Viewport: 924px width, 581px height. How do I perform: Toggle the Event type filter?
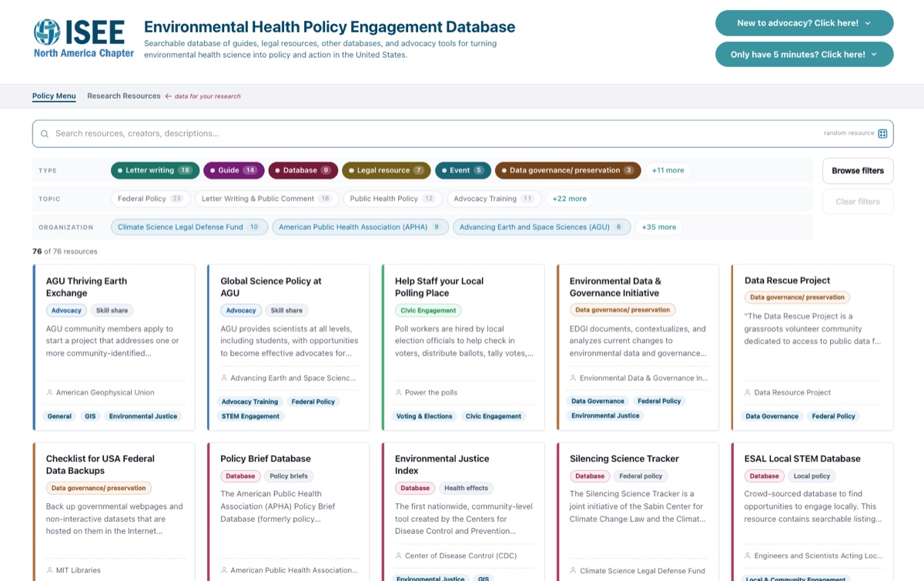click(x=462, y=170)
